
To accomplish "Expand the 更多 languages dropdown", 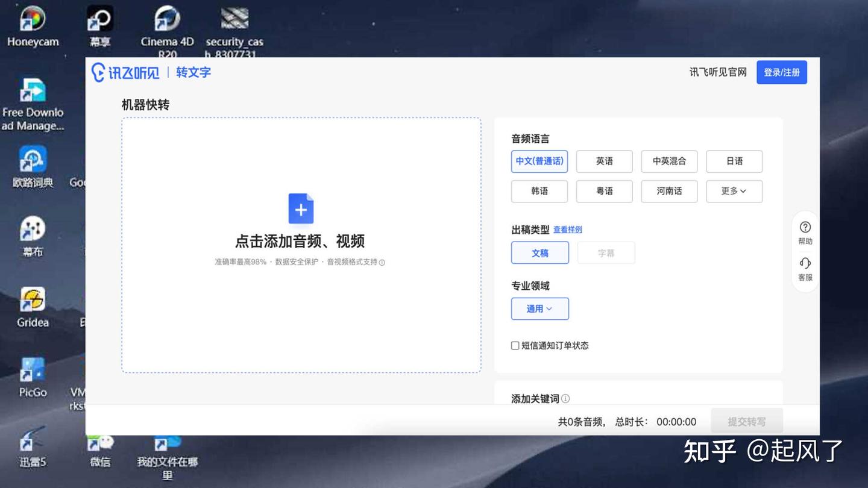I will tap(734, 192).
